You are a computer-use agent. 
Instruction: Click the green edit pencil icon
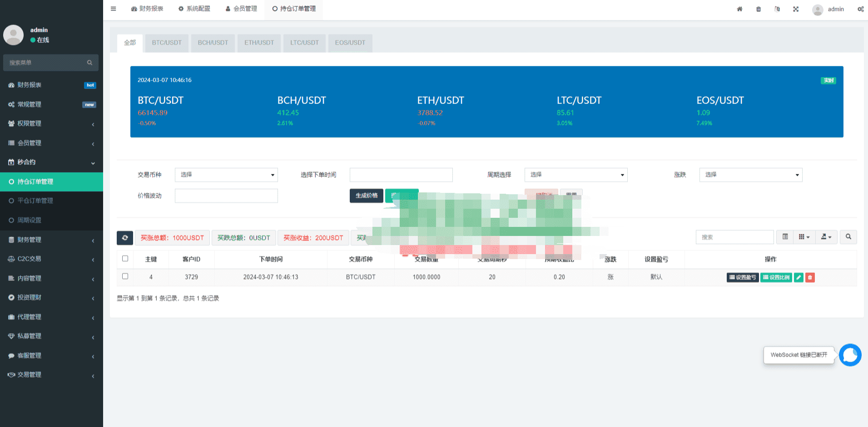799,277
